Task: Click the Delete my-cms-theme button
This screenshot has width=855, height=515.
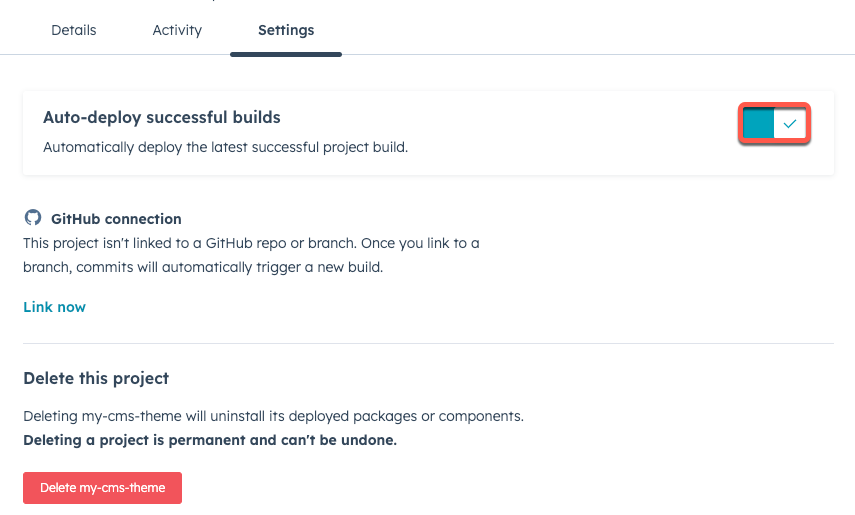Action: coord(103,488)
